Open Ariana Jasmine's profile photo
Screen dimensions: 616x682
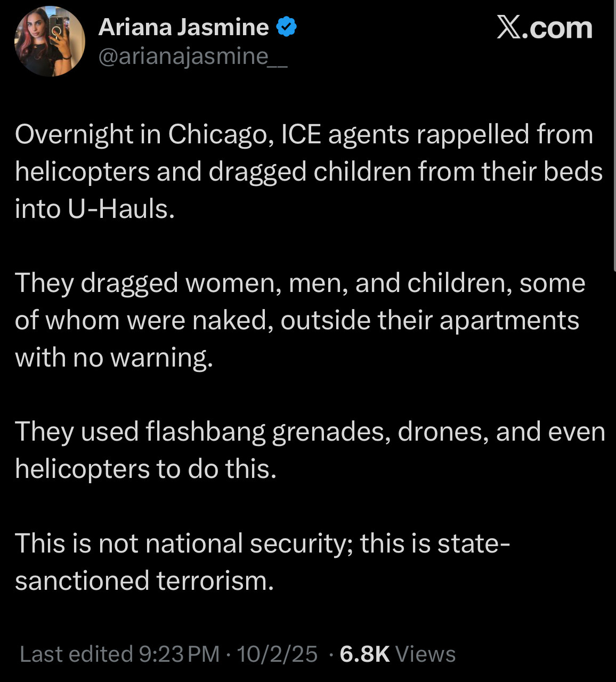click(x=50, y=42)
